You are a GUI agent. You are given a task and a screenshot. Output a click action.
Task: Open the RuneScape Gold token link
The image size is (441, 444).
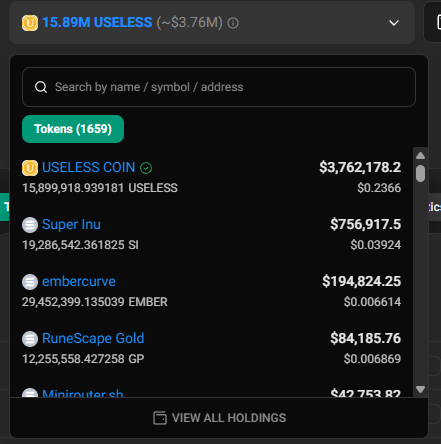point(93,338)
